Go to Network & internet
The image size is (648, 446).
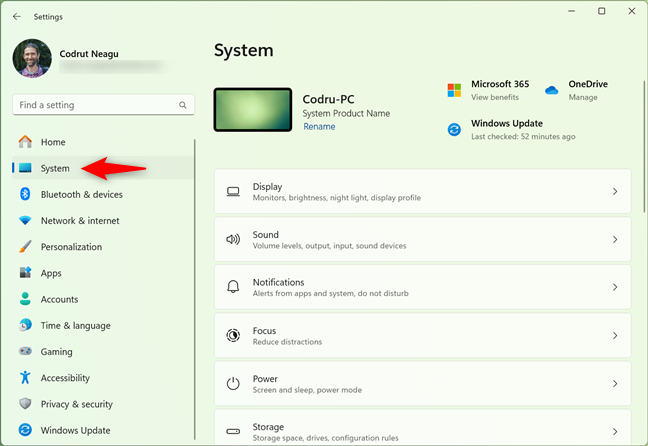(103, 220)
